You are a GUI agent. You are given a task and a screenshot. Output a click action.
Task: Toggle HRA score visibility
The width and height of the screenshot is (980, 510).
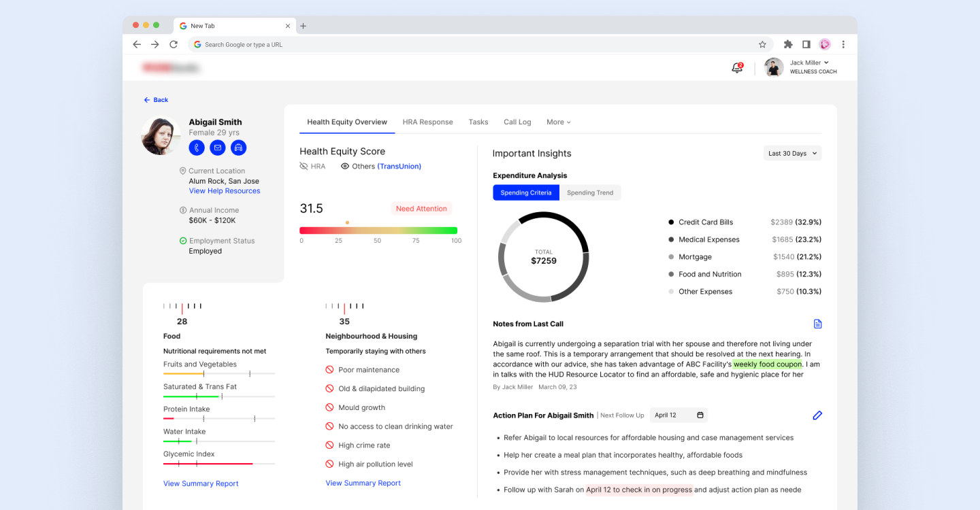(304, 167)
